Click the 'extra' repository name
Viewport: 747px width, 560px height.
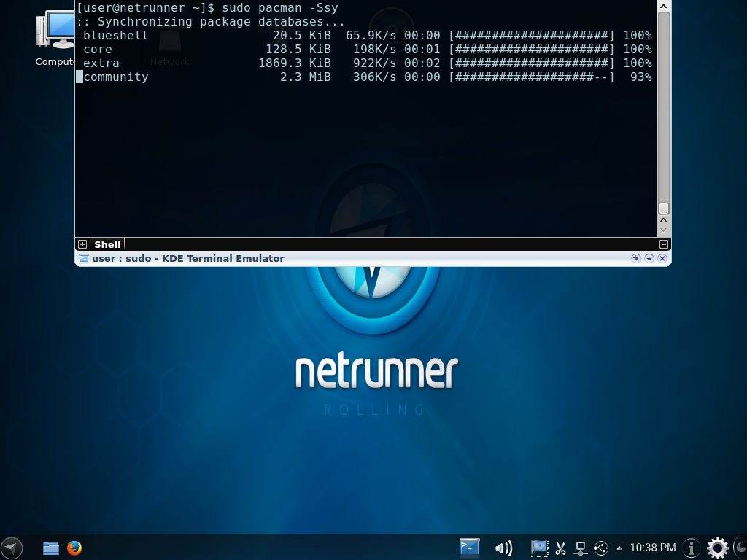(101, 63)
